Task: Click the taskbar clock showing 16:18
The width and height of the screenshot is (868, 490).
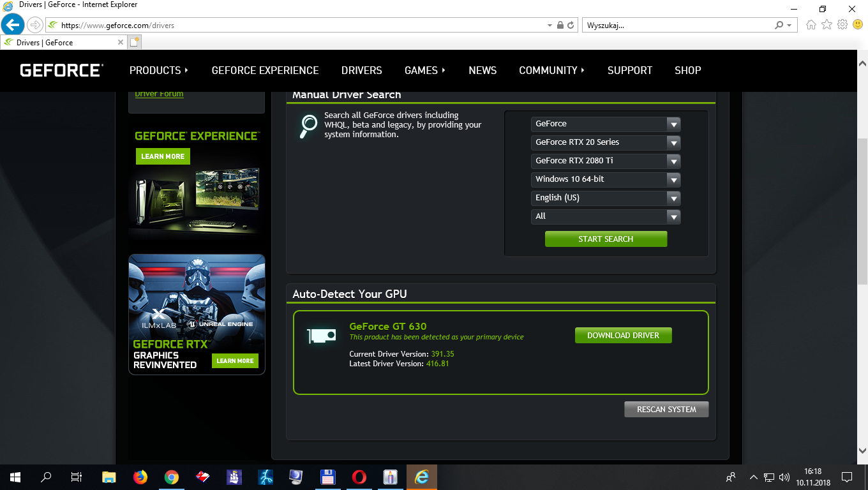Action: tap(813, 477)
